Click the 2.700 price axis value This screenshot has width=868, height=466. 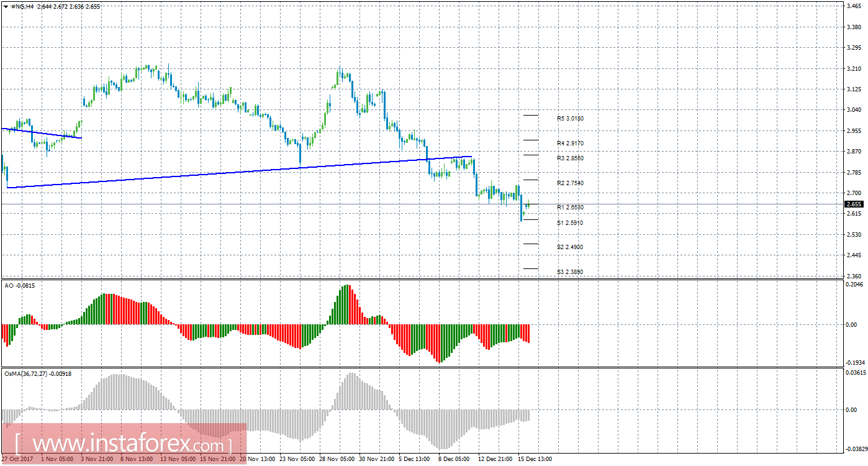(854, 193)
